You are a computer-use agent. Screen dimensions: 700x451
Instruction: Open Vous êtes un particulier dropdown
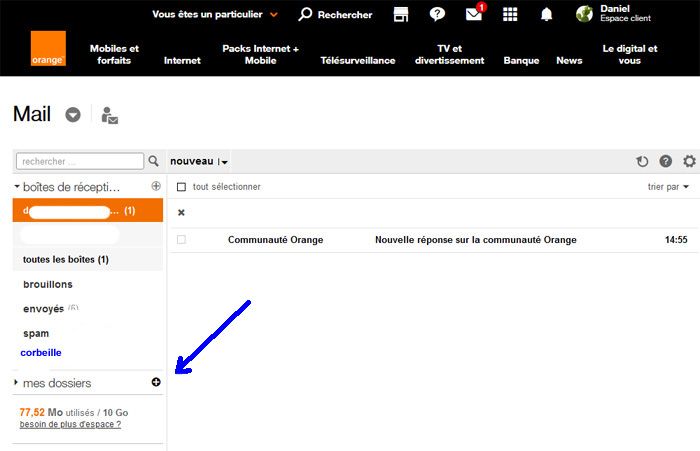tap(215, 14)
